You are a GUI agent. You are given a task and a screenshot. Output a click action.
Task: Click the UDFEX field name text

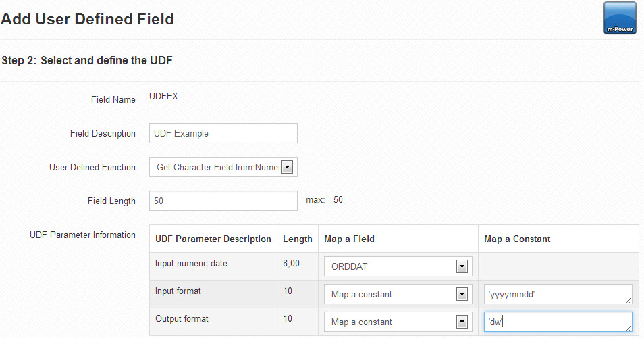pos(163,96)
